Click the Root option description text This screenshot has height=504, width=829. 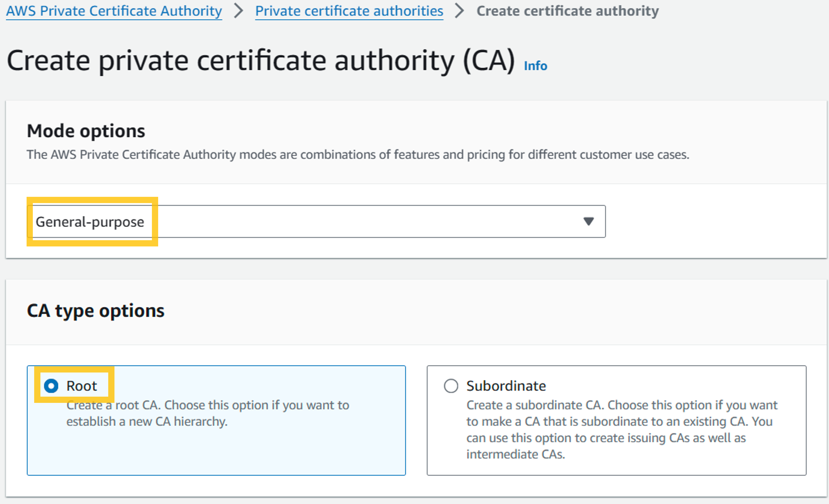point(208,413)
